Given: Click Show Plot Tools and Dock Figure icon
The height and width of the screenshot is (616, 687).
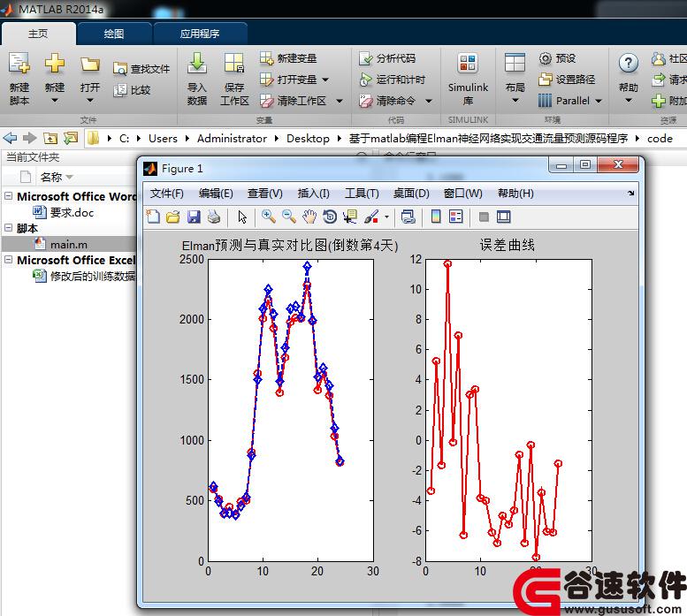Looking at the screenshot, I should point(503,217).
